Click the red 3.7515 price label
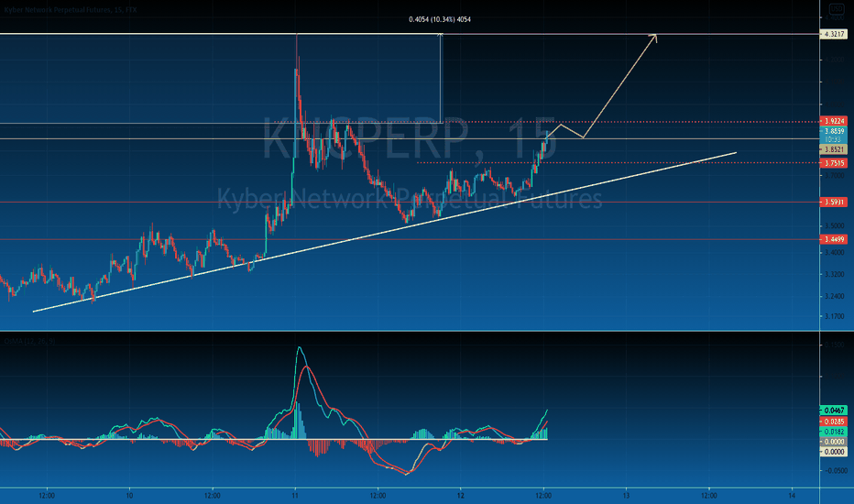The width and height of the screenshot is (854, 504). click(x=833, y=163)
